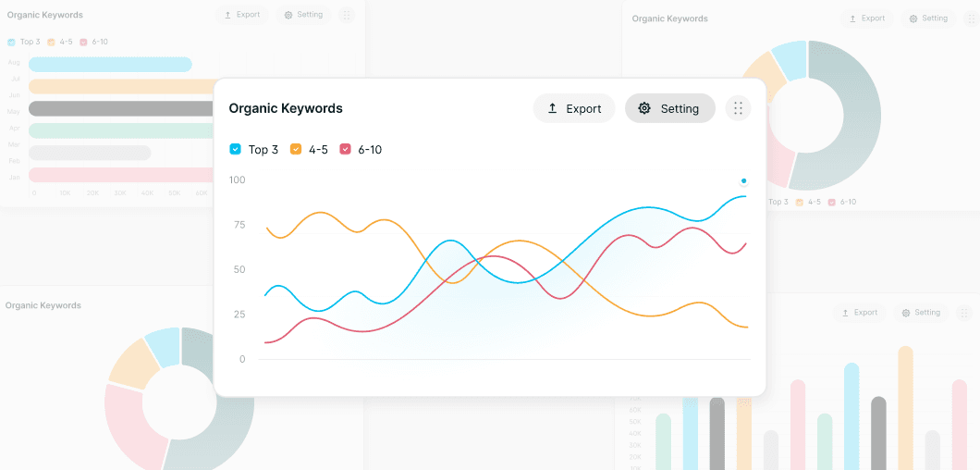Click the blue Aug bar in the horizontal bar chart

pyautogui.click(x=109, y=64)
